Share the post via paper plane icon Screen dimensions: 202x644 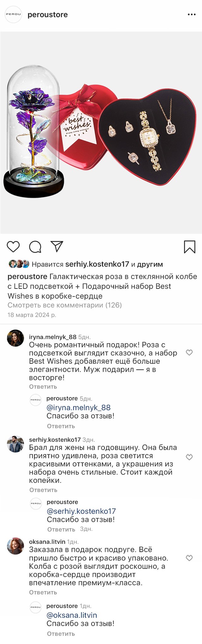tap(57, 246)
